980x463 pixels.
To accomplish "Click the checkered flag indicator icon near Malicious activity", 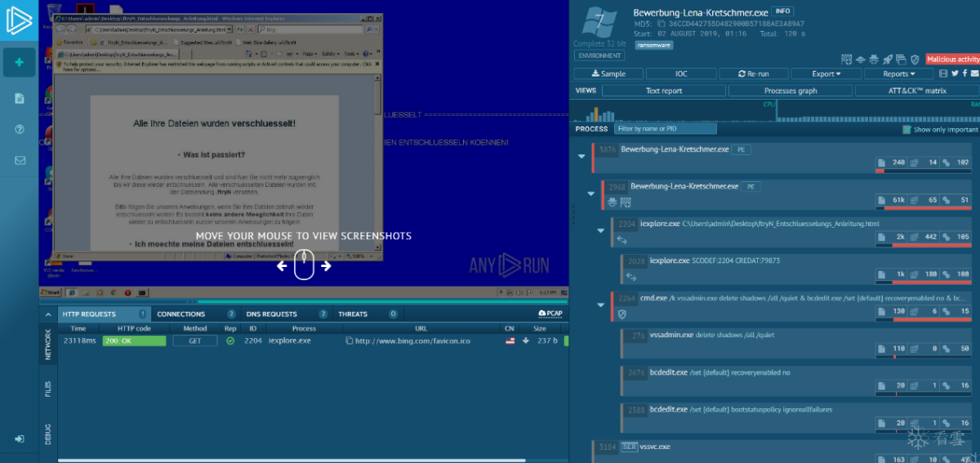I will coord(847,59).
